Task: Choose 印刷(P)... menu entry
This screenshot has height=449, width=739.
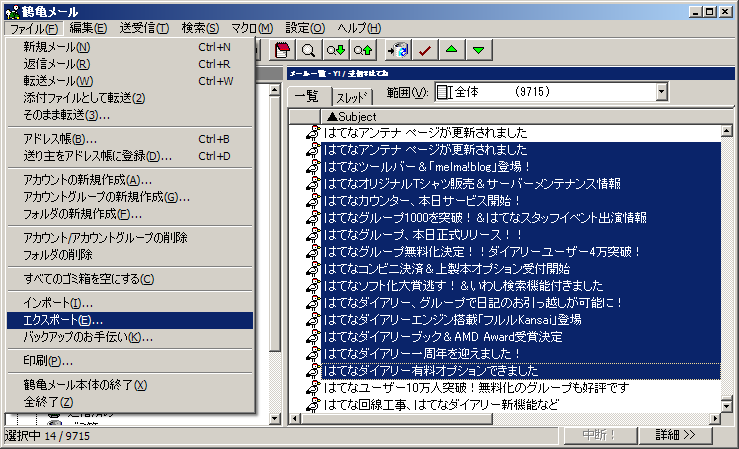Action: coord(130,361)
